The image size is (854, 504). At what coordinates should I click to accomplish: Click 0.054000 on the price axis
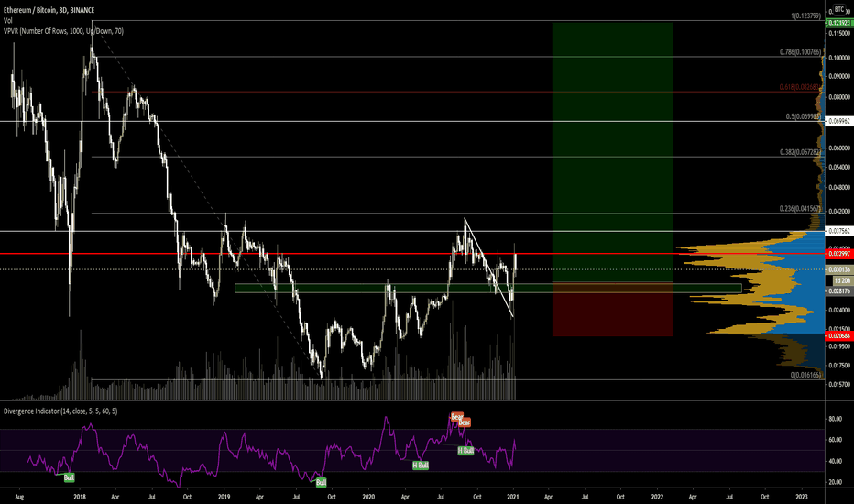tap(840, 167)
